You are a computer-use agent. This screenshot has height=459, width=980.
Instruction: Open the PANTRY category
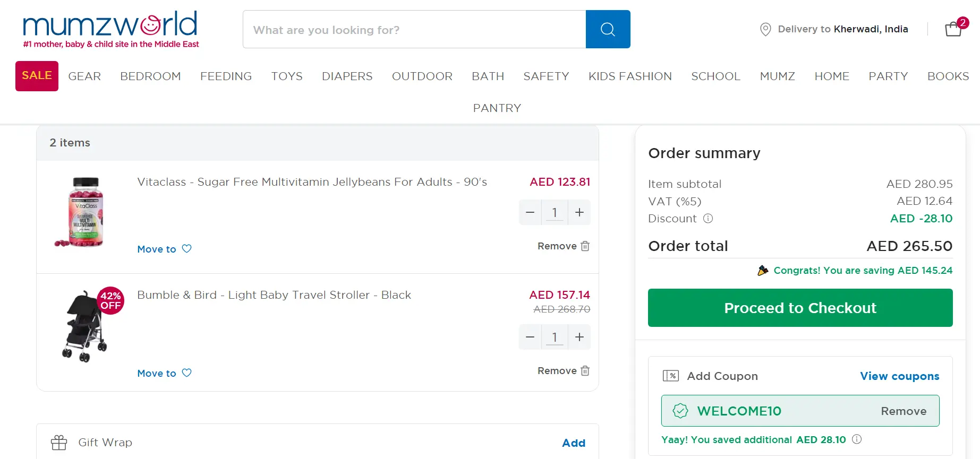click(x=497, y=108)
